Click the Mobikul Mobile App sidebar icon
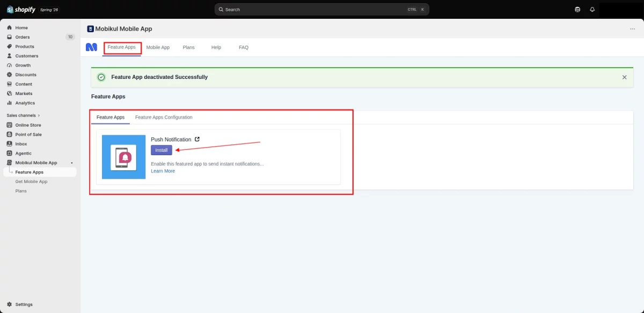 (10, 163)
